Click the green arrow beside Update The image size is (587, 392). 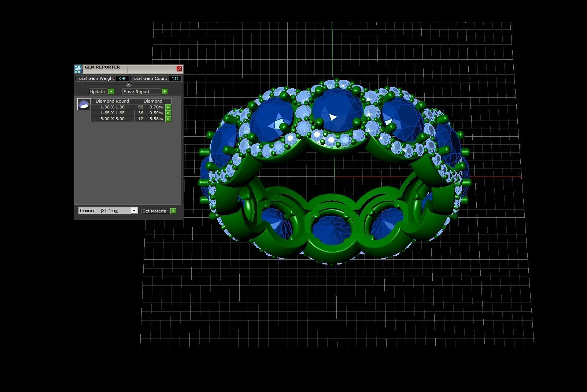tap(111, 91)
